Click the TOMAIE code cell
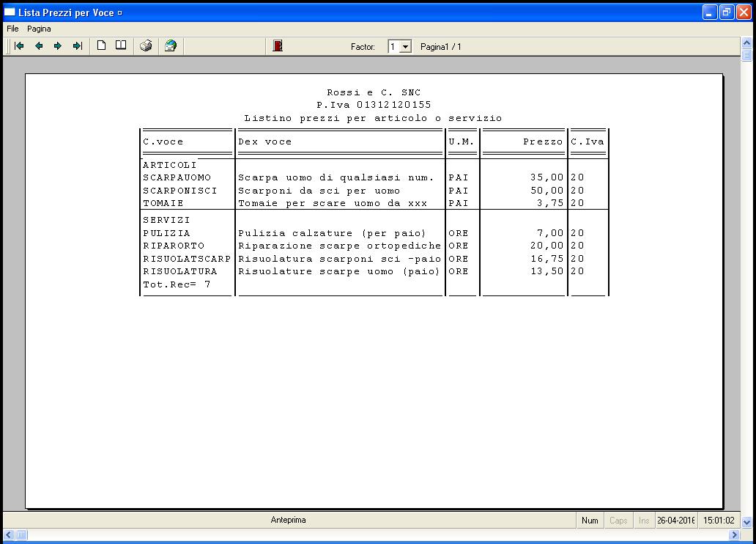Viewport: 756px width, 544px height. [163, 203]
